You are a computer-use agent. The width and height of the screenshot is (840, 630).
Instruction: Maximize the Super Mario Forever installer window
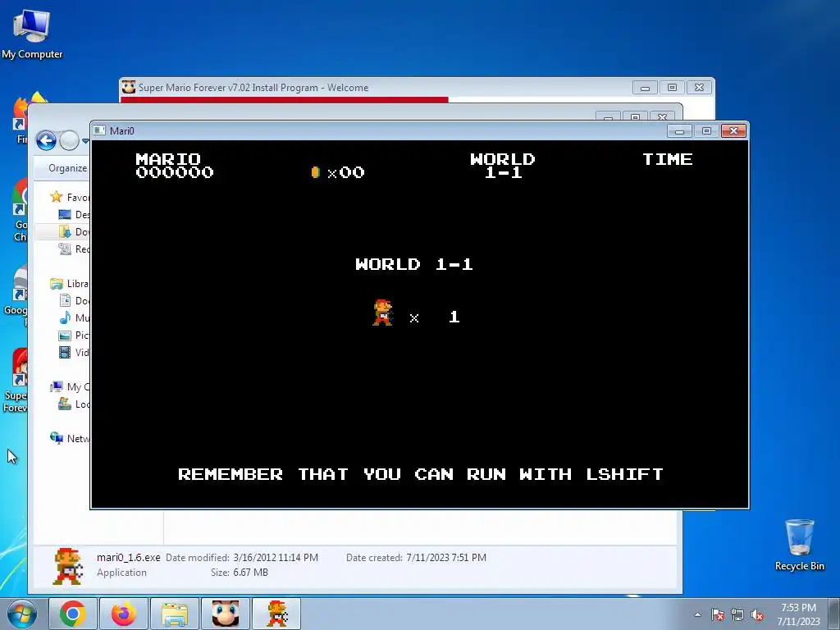point(672,87)
